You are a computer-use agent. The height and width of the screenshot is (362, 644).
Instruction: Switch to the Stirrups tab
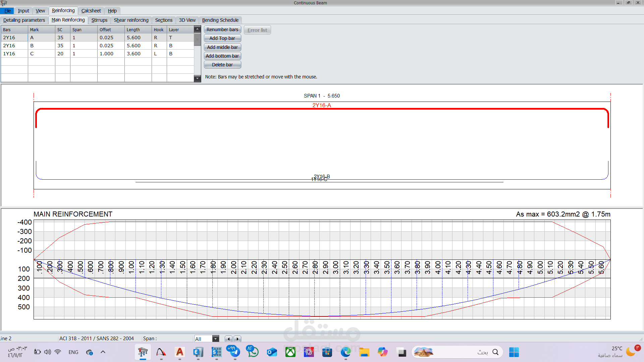click(99, 20)
